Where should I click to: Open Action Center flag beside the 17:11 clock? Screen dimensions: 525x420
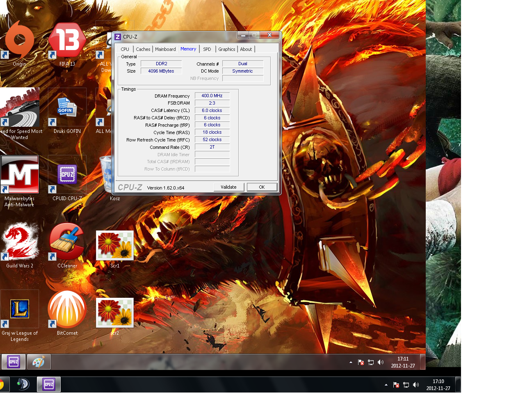361,362
